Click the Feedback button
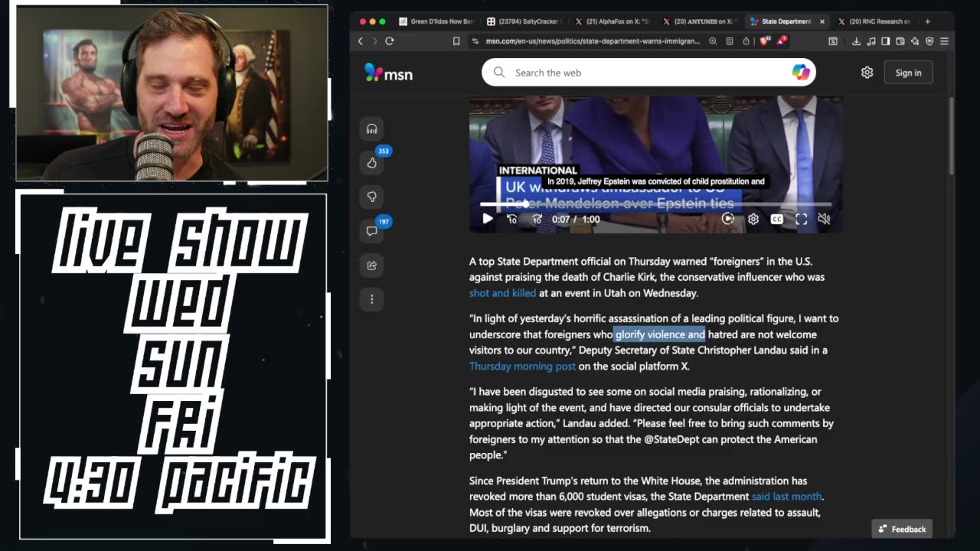This screenshot has width=980, height=551. pyautogui.click(x=902, y=529)
